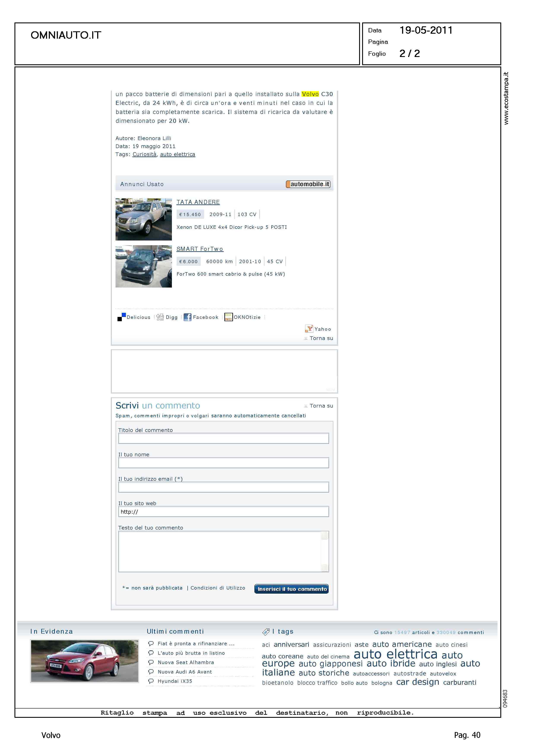Click the OKNOtizie share icon

[x=228, y=317]
